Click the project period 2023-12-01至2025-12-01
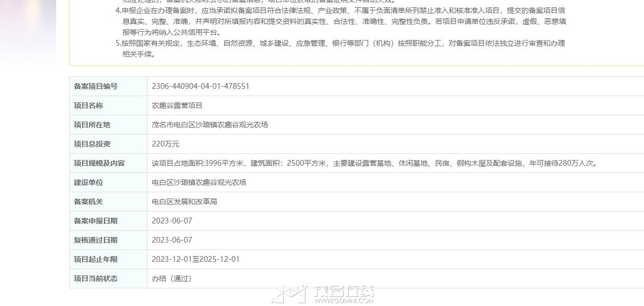Image resolution: width=644 pixels, height=306 pixels. pos(196,259)
